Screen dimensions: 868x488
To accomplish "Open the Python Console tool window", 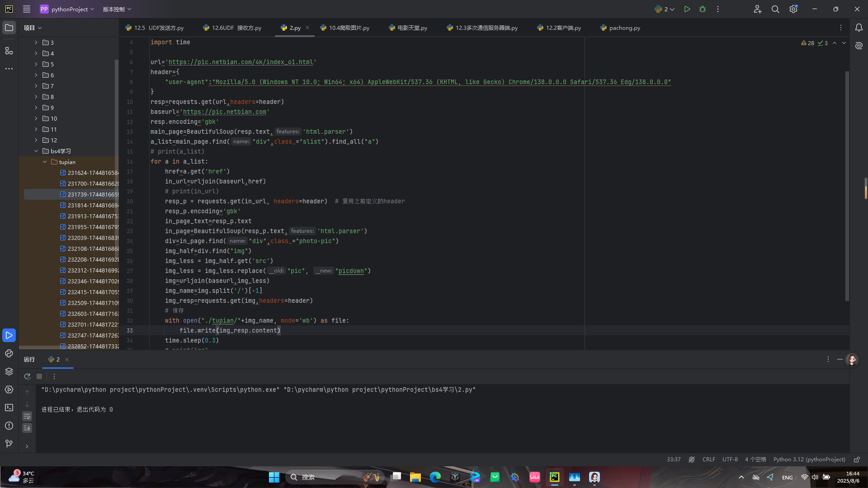I will tap(9, 353).
